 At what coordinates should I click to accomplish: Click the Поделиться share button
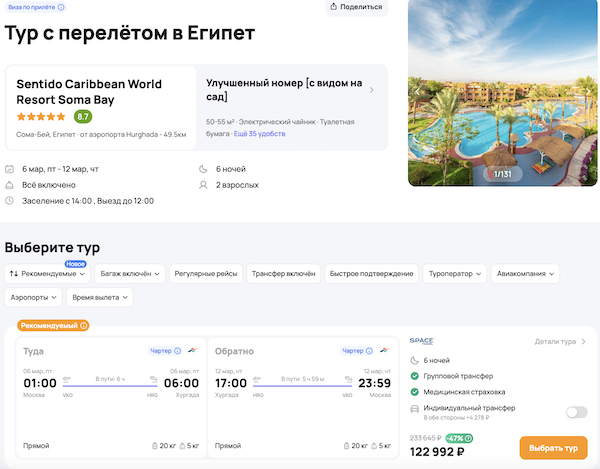click(x=357, y=7)
